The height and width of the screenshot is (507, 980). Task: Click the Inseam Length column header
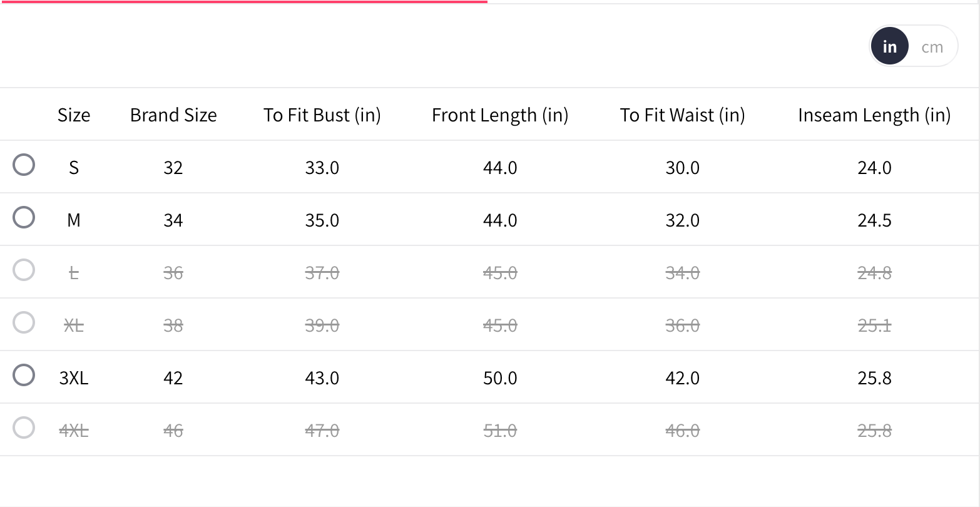[874, 115]
